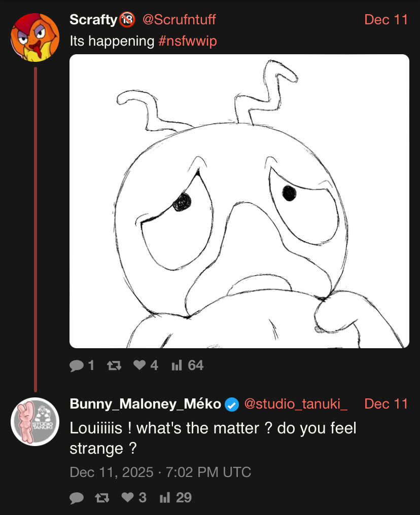Open Scrafty's profile avatar

coord(35,37)
